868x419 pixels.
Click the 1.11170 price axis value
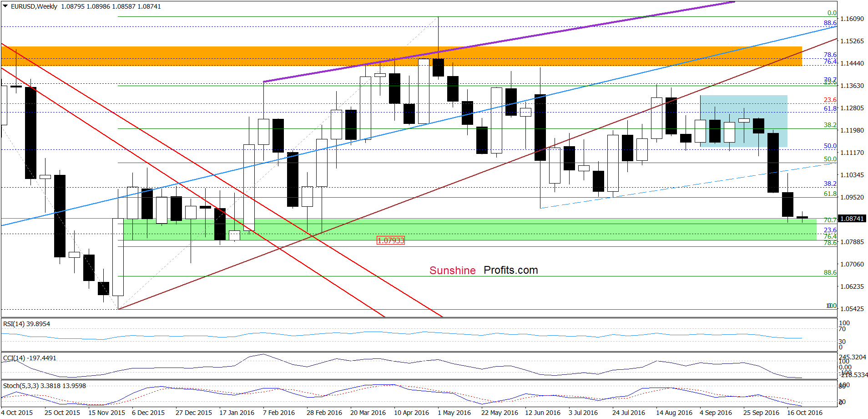coord(852,153)
